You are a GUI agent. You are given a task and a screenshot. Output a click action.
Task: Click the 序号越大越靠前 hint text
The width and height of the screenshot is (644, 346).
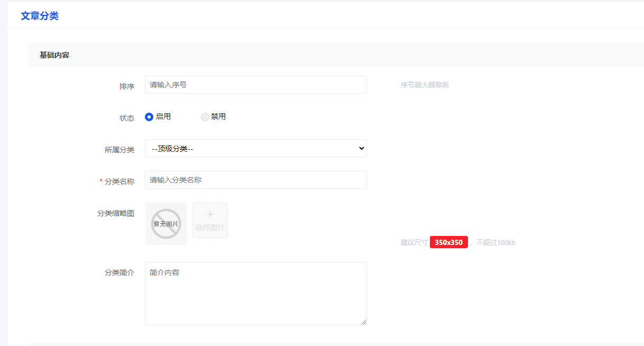click(x=425, y=85)
